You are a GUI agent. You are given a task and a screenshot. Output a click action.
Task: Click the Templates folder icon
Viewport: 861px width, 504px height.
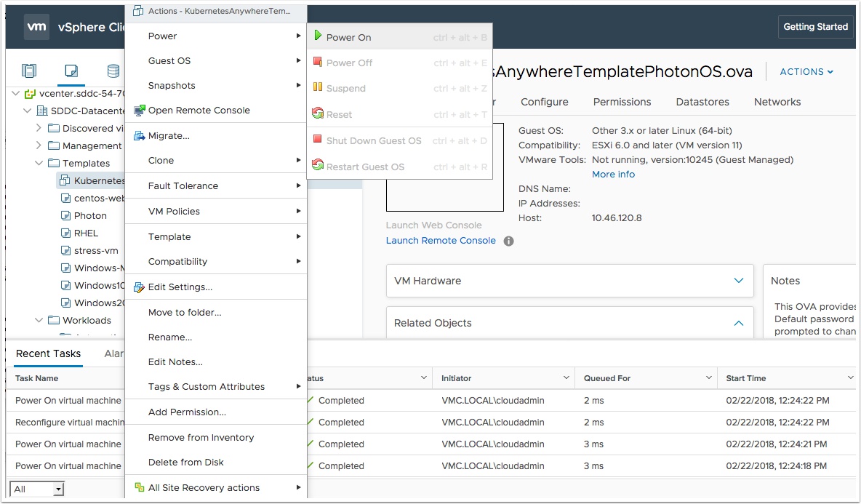pyautogui.click(x=53, y=163)
